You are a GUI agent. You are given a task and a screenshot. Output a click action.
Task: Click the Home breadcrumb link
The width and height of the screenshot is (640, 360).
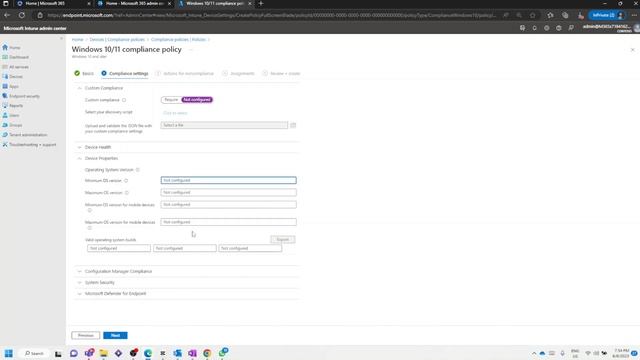tap(78, 40)
